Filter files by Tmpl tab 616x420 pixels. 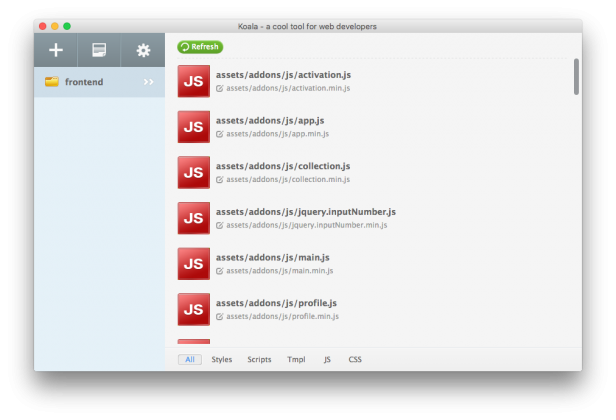(296, 359)
